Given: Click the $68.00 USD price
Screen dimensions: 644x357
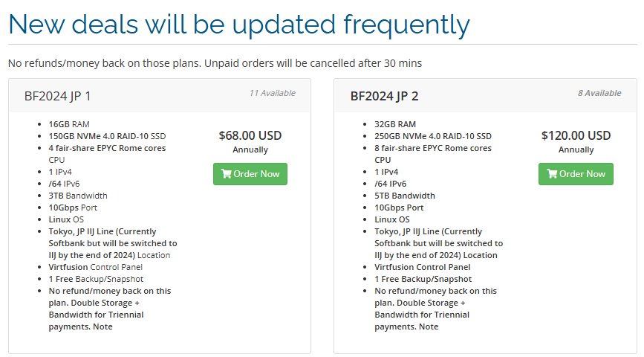Looking at the screenshot, I should 250,135.
